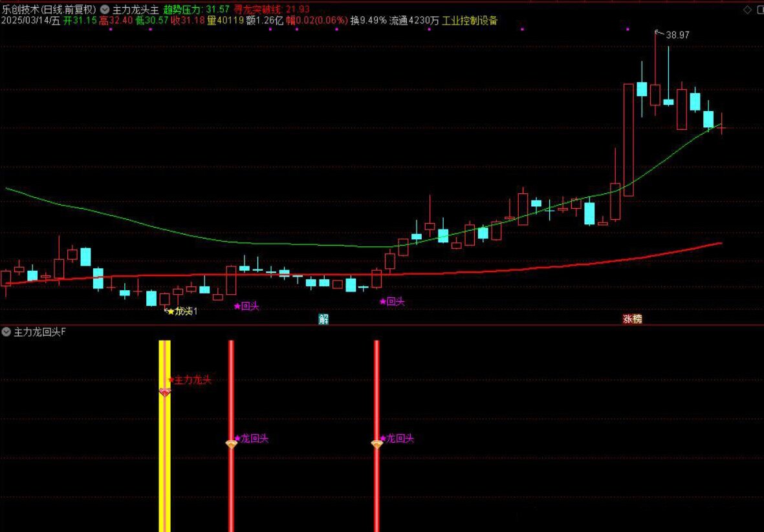Click the float shares 流通4230万

pos(414,21)
